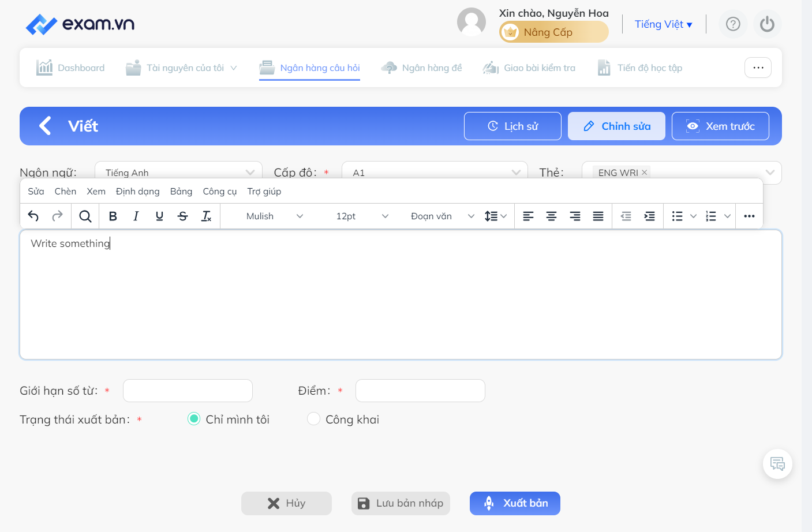
Task: Open the 12pt font size dropdown
Action: coord(362,216)
